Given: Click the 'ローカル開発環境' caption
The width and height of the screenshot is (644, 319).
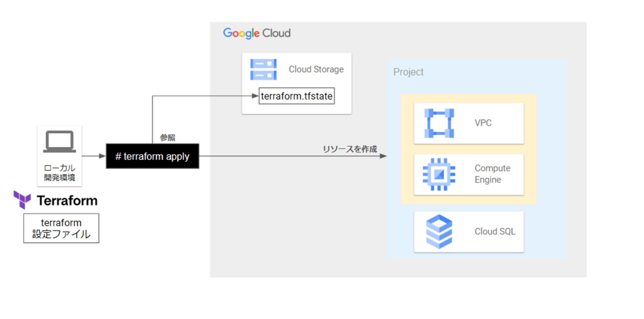Looking at the screenshot, I should (60, 173).
